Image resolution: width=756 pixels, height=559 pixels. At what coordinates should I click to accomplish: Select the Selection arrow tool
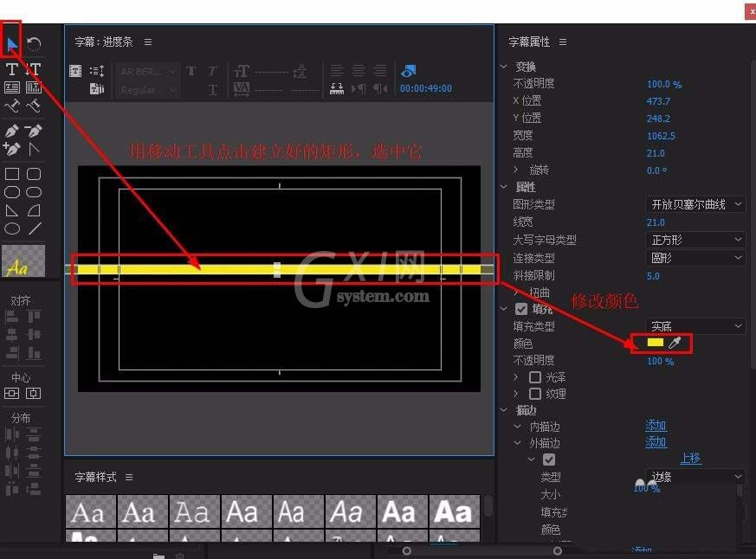(11, 44)
